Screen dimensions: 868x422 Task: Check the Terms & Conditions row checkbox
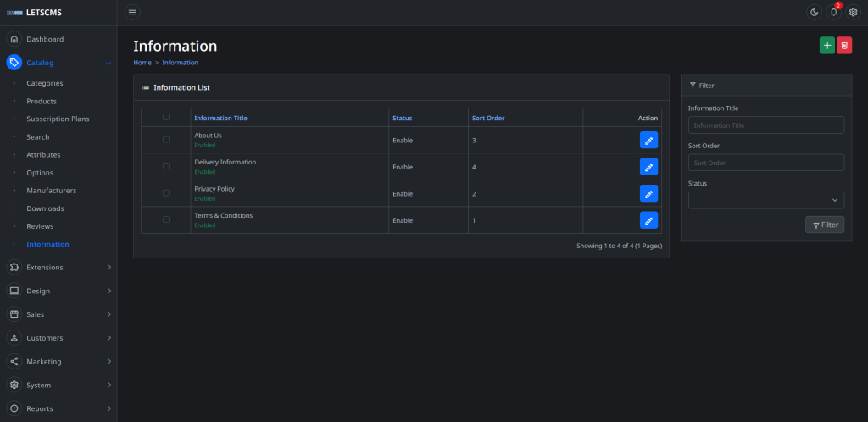[166, 219]
